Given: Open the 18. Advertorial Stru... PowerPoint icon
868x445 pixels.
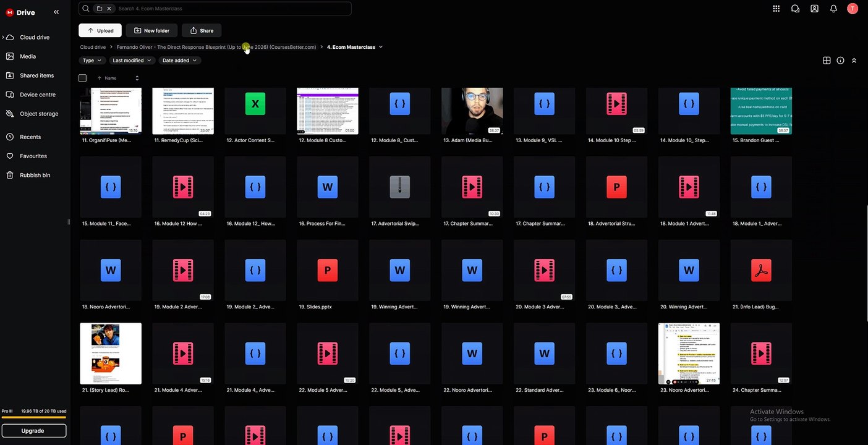Looking at the screenshot, I should click(617, 187).
